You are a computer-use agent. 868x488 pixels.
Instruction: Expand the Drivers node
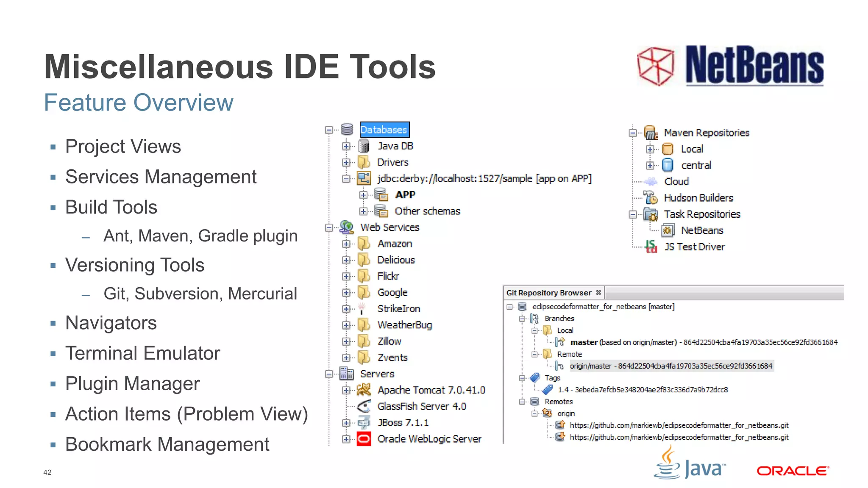point(346,162)
